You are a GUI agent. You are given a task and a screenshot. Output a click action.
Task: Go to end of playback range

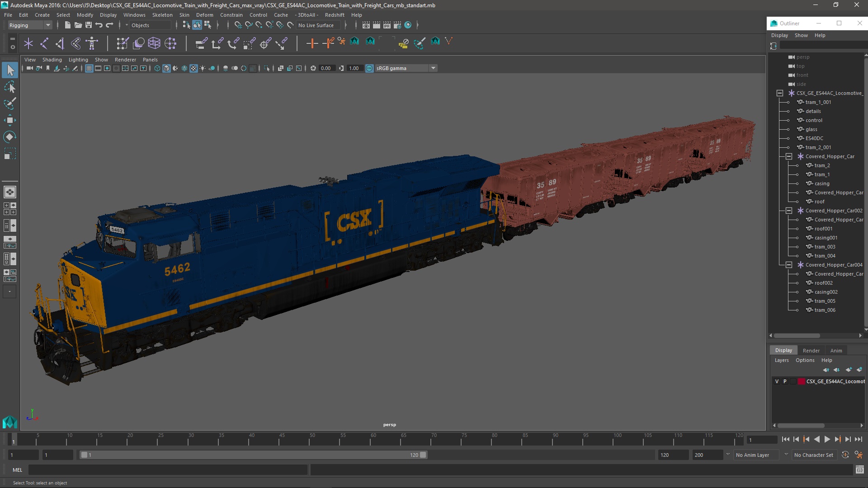(859, 439)
